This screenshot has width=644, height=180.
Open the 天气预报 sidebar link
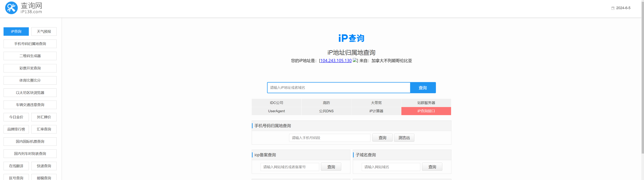tap(44, 32)
